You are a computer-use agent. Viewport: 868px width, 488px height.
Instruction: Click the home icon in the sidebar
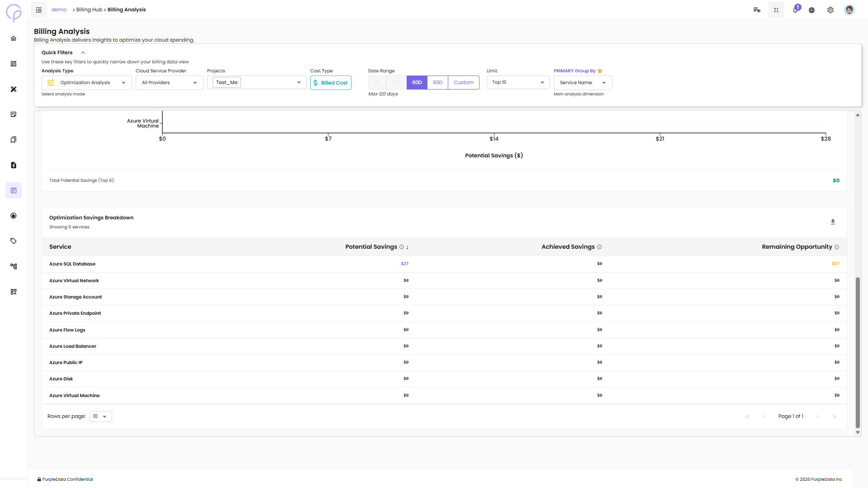point(14,38)
